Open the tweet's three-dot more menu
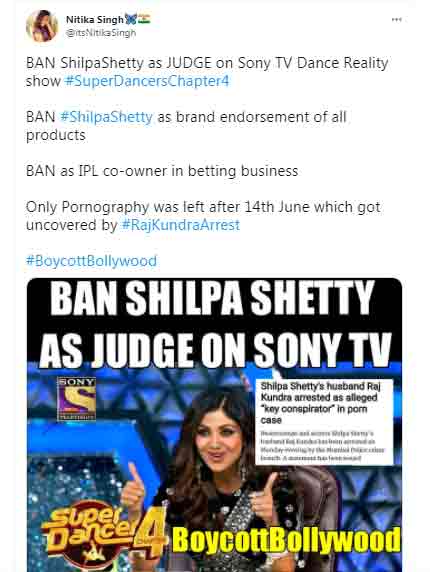Viewport: 430px width, 572px height. pyautogui.click(x=396, y=20)
